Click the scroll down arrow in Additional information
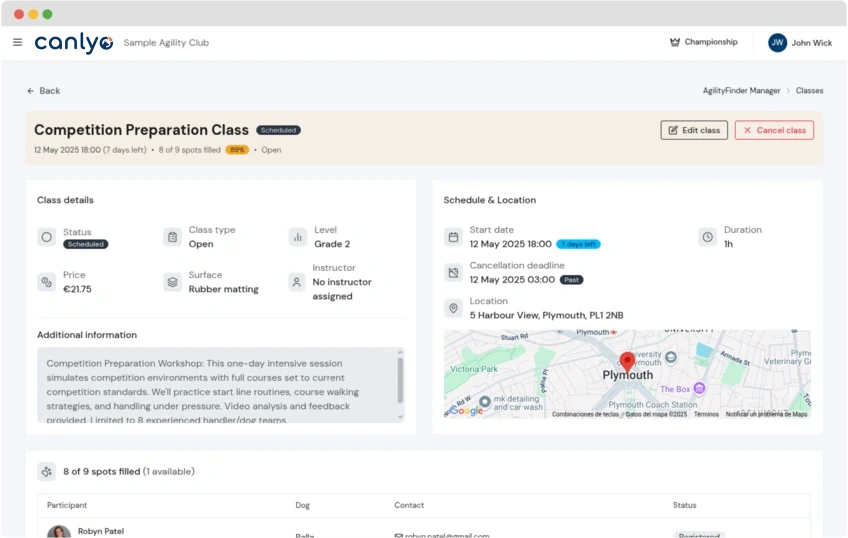This screenshot has height=538, width=848. click(400, 417)
